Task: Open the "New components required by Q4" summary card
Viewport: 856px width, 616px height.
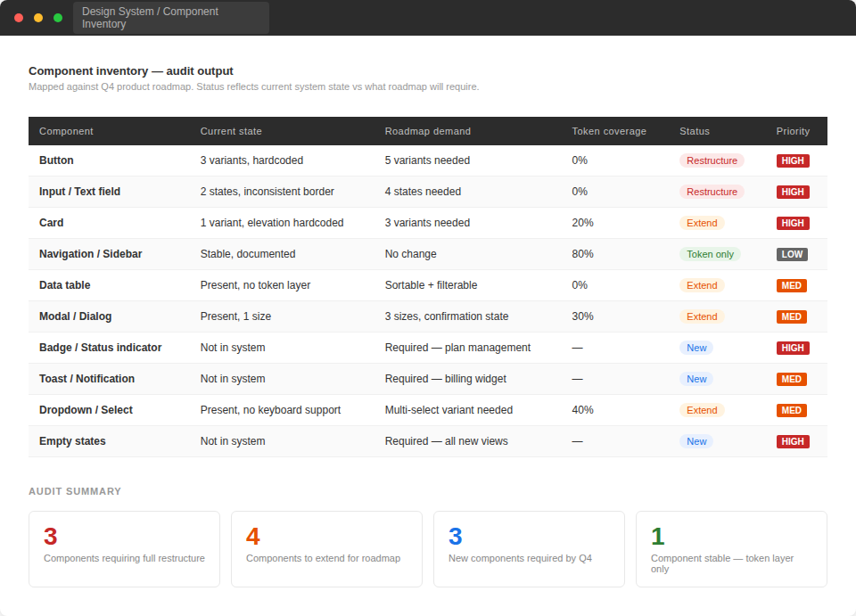Action: click(529, 549)
